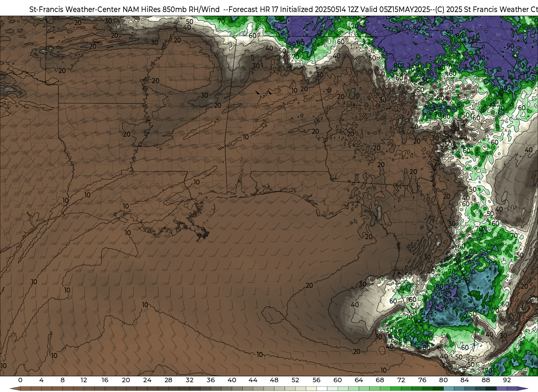Image resolution: width=538 pixels, height=392 pixels.
Task: Click the "St-Francis Weather-Center" title text
Action: click(75, 10)
